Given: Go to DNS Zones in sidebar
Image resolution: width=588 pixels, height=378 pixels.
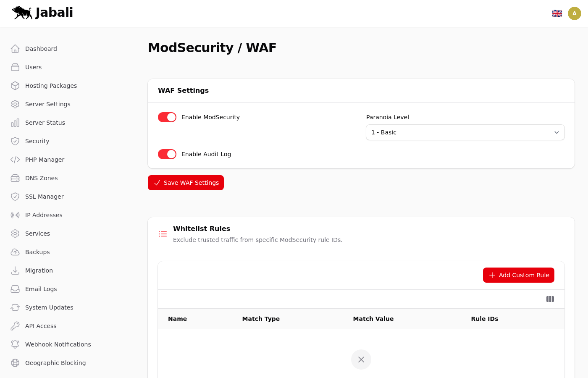Looking at the screenshot, I should [41, 178].
